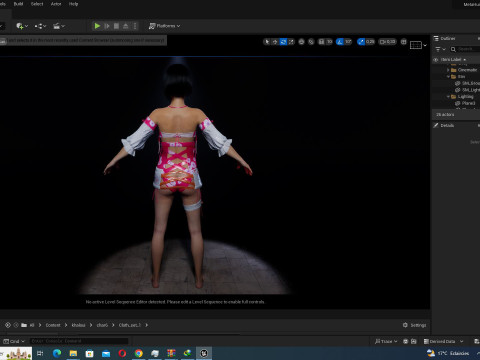Toggle the Outliner visibility eye column
480x360 pixels.
(x=436, y=60)
